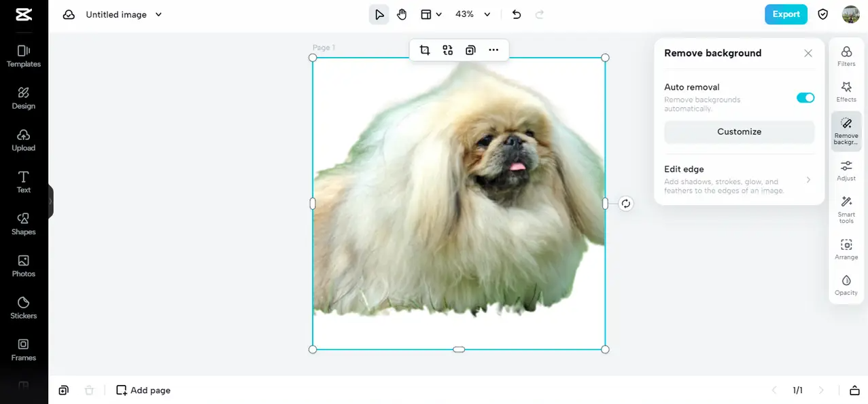Select the Remove background tool icon
The image size is (868, 404).
[x=846, y=131]
